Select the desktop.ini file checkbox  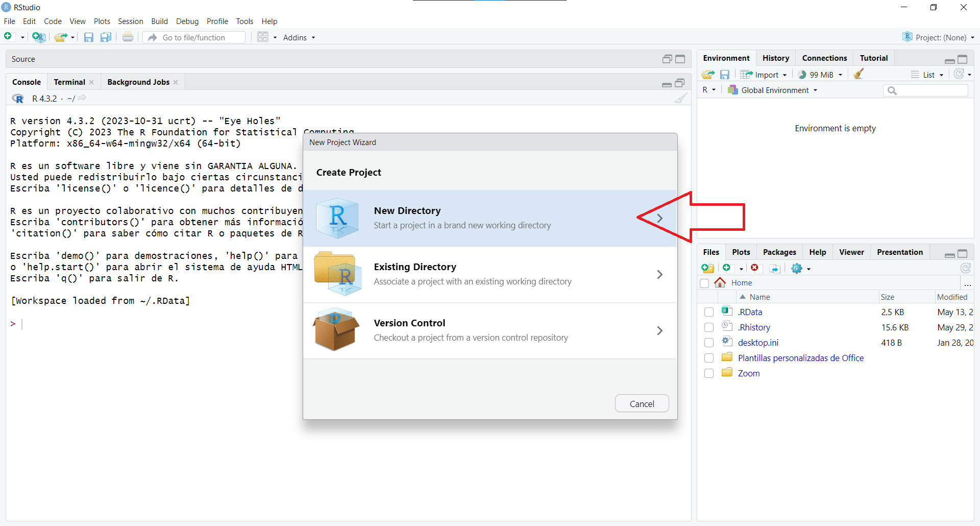coord(708,343)
